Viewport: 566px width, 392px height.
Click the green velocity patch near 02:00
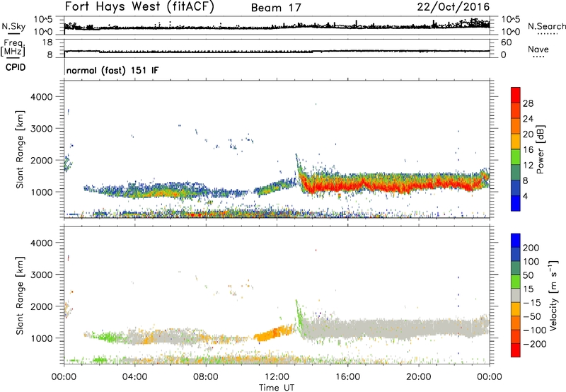coord(108,338)
